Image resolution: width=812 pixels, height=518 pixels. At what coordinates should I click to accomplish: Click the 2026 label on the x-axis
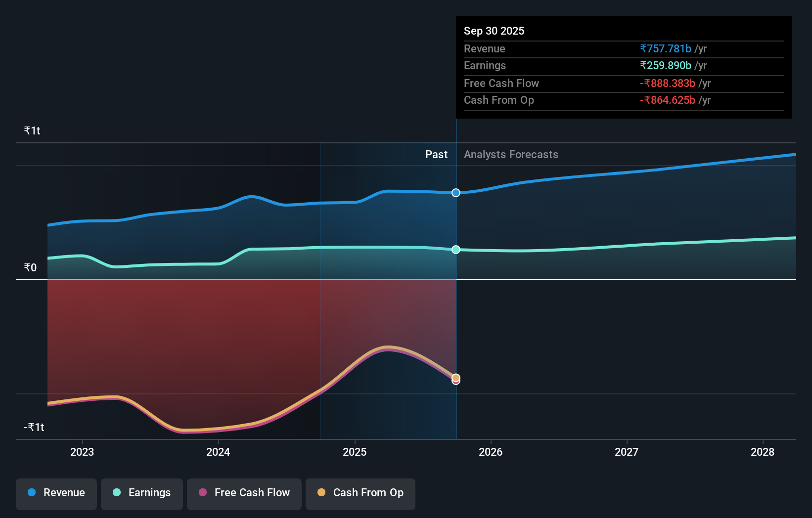(x=490, y=452)
